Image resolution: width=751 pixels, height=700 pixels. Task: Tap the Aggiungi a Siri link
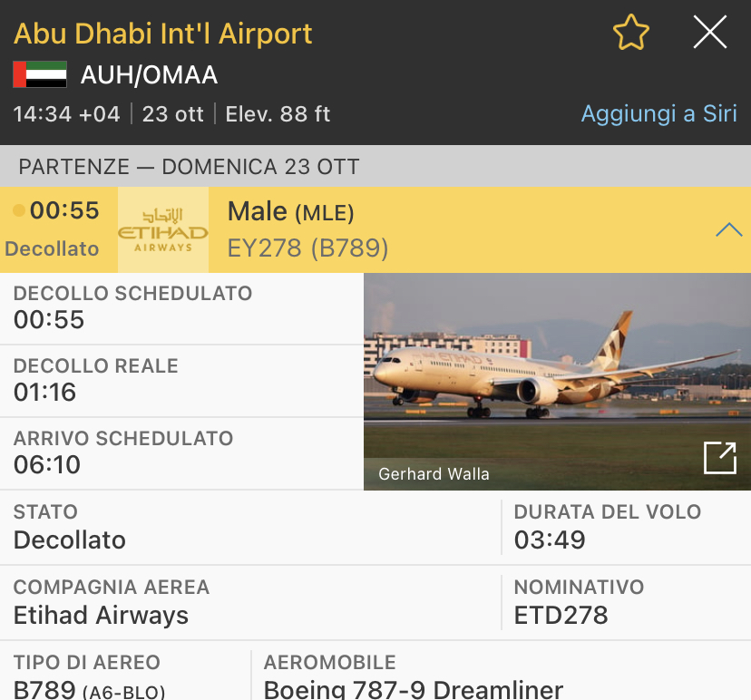tap(658, 114)
